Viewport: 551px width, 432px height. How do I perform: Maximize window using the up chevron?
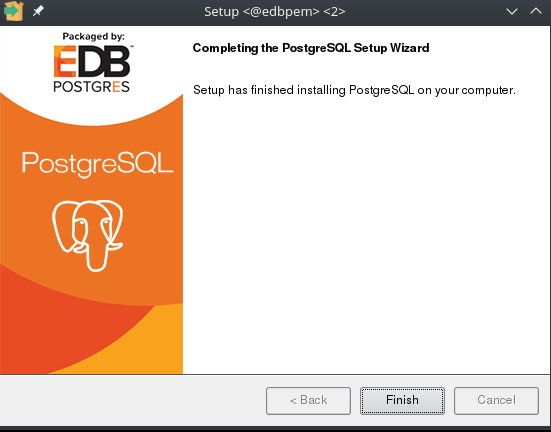coord(536,11)
